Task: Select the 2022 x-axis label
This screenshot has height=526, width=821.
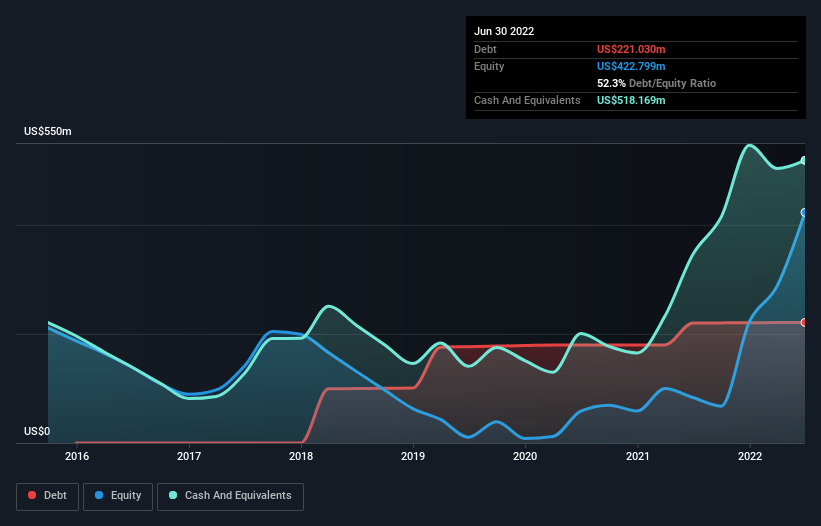Action: (750, 456)
